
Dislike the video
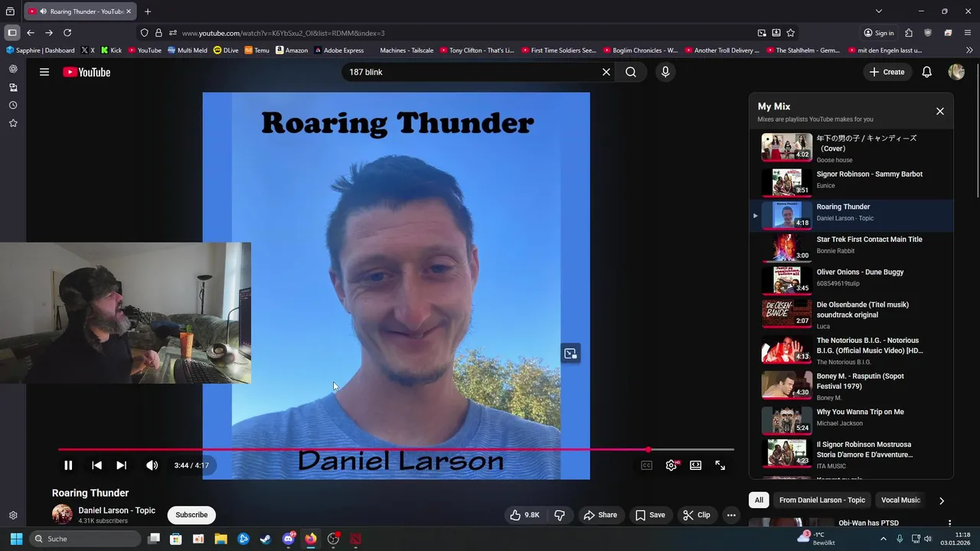pos(559,515)
